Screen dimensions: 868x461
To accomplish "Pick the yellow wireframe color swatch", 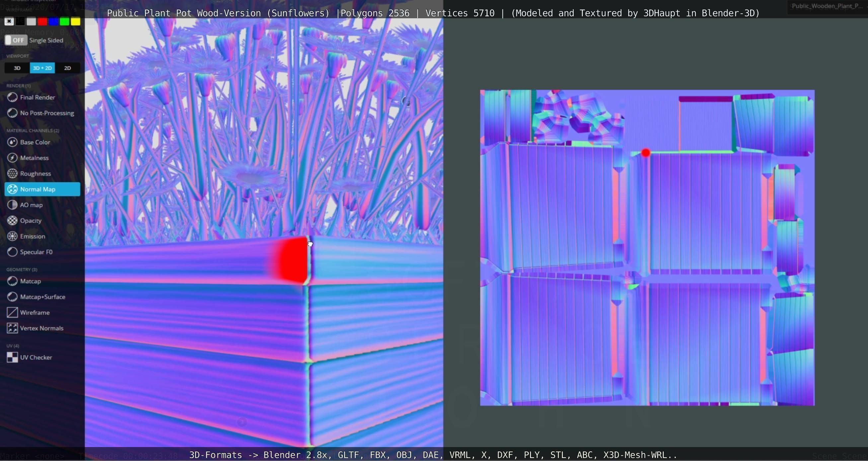I will click(75, 22).
